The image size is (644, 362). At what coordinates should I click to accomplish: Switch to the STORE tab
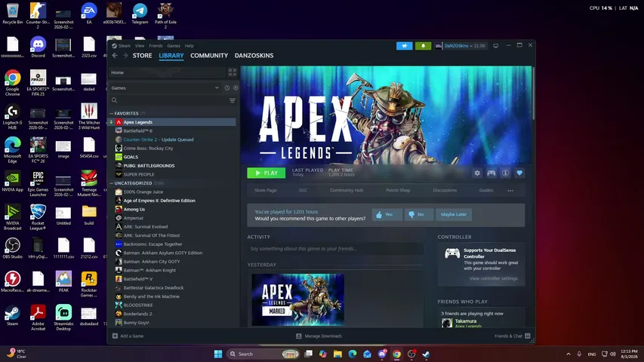click(142, 55)
